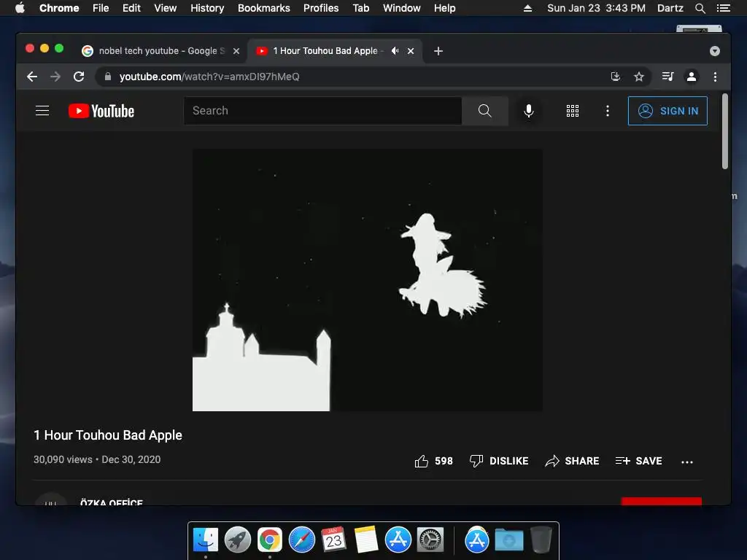Open the History menu
This screenshot has height=560, width=747.
coord(207,8)
